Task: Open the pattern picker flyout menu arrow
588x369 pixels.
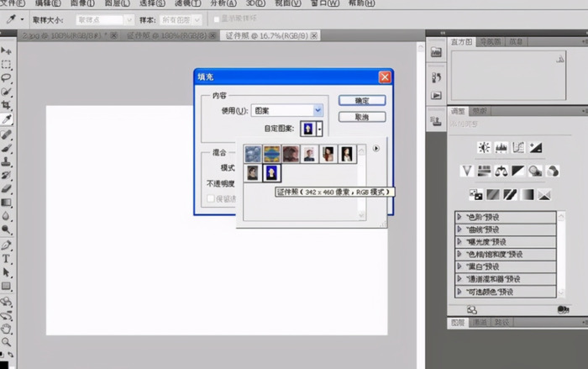Action: pos(375,149)
